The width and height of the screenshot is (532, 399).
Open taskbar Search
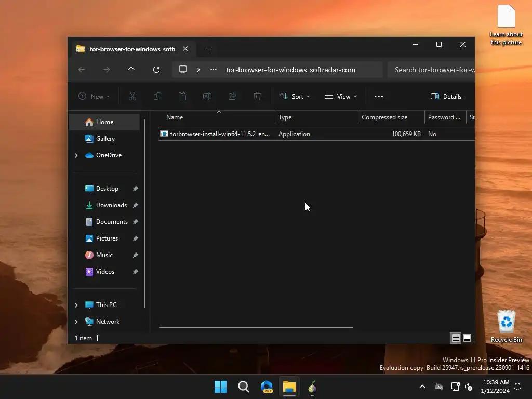[244, 387]
